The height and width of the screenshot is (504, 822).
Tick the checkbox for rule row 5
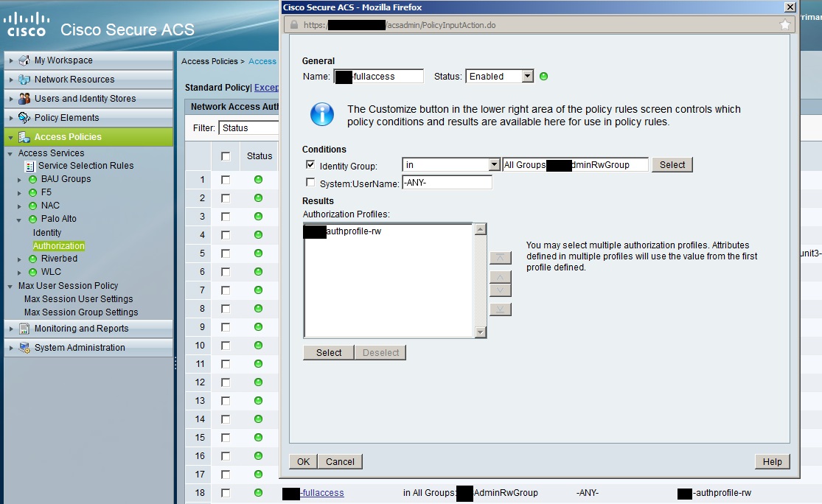226,253
